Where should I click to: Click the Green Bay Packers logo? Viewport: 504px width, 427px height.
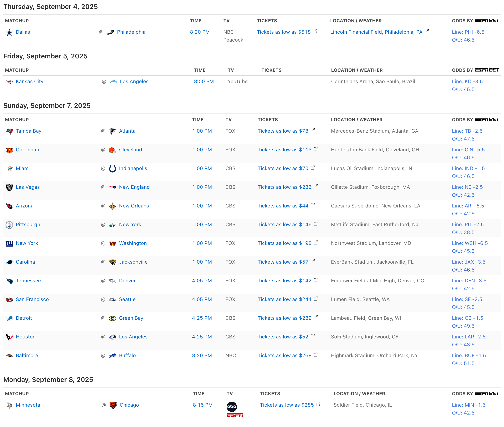click(x=112, y=318)
